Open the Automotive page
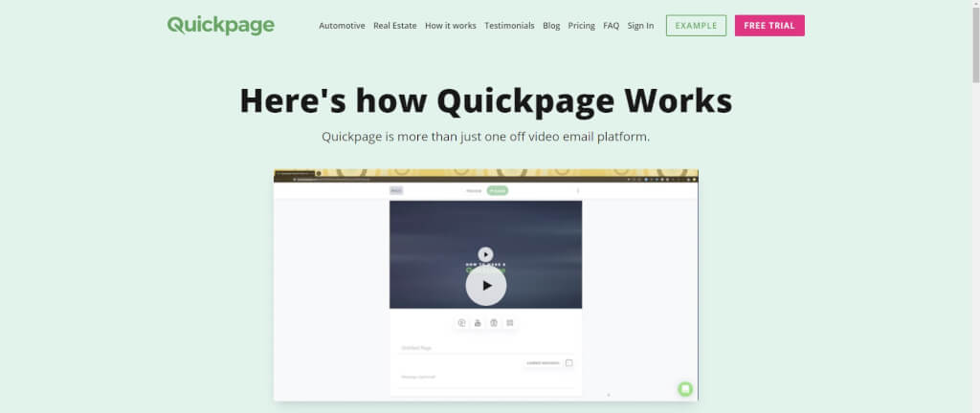 click(x=342, y=26)
